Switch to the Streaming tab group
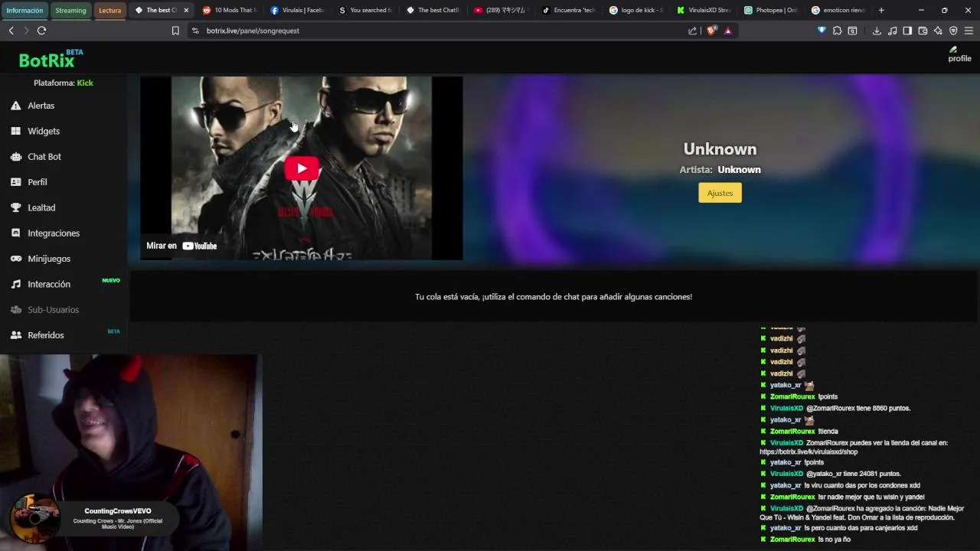 click(70, 10)
